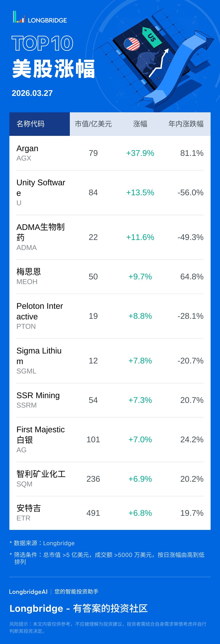Screen dimensions: 220x644
Task: Open the Argan AGX stock row
Action: click(27, 153)
